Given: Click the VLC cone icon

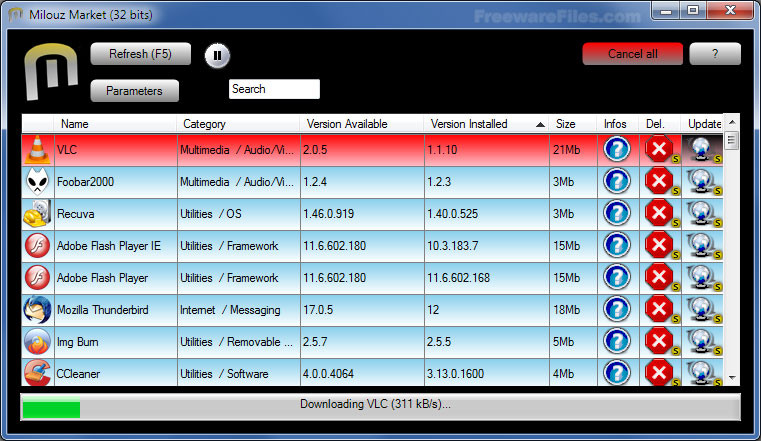Looking at the screenshot, I should [37, 149].
